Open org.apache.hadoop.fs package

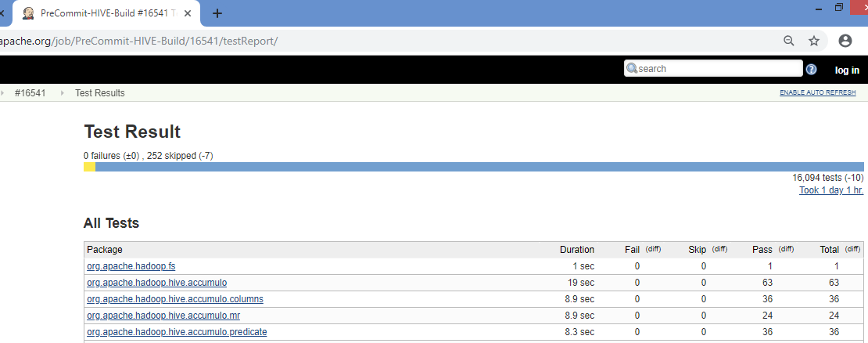pyautogui.click(x=131, y=266)
